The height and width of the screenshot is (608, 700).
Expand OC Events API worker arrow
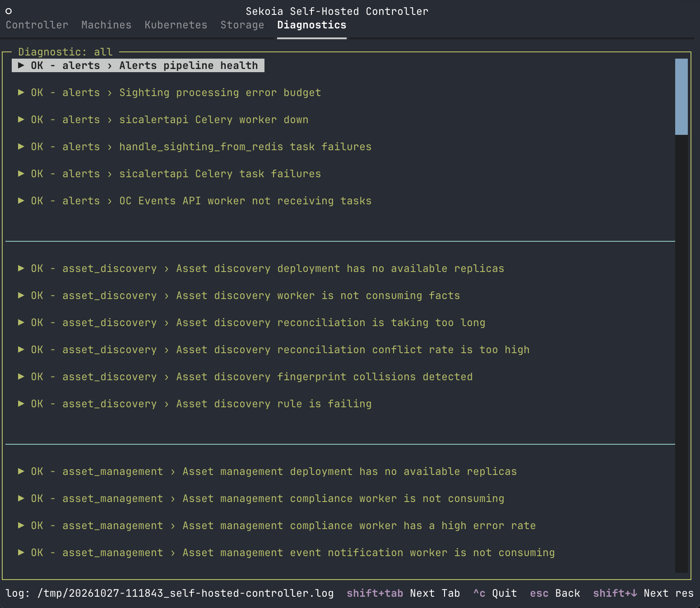click(x=21, y=201)
